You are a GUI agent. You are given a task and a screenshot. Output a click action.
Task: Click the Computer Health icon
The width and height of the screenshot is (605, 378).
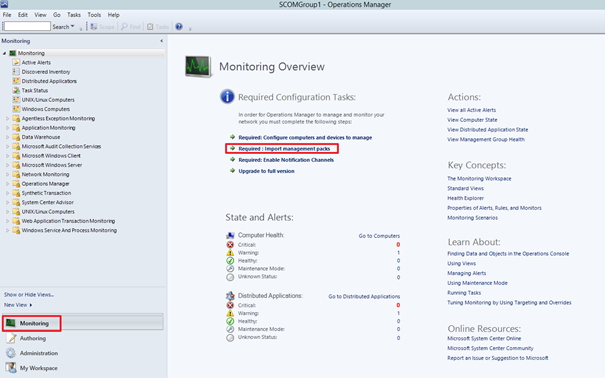point(230,235)
